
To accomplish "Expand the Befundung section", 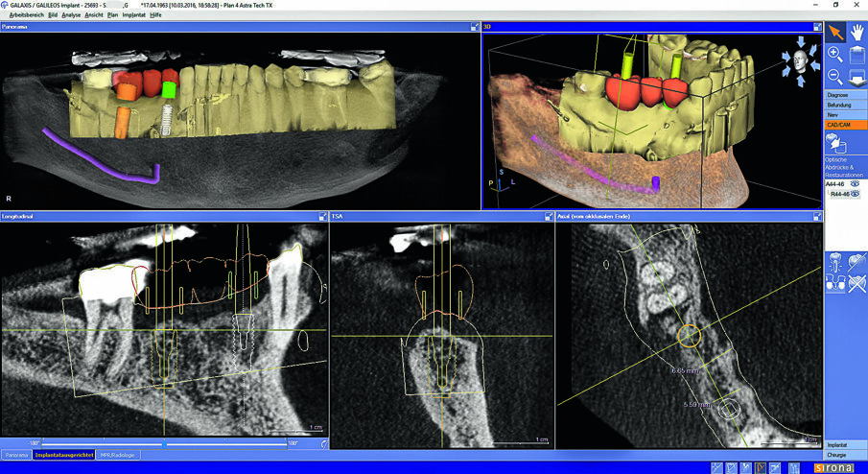I will point(846,105).
